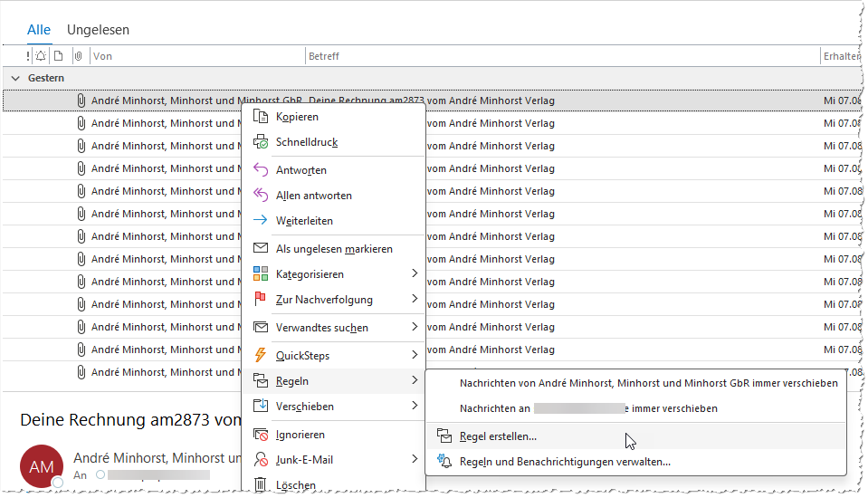
Task: Click the Weiterleiten forward arrow icon
Action: tap(261, 221)
